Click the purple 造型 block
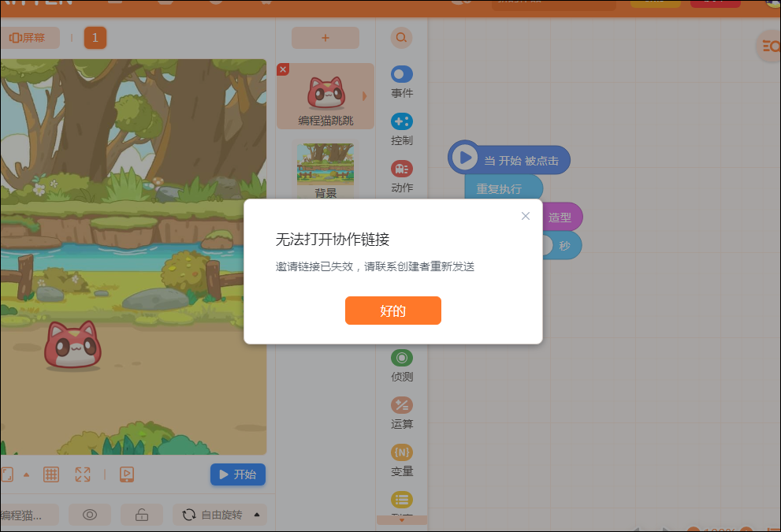781x532 pixels. point(562,218)
